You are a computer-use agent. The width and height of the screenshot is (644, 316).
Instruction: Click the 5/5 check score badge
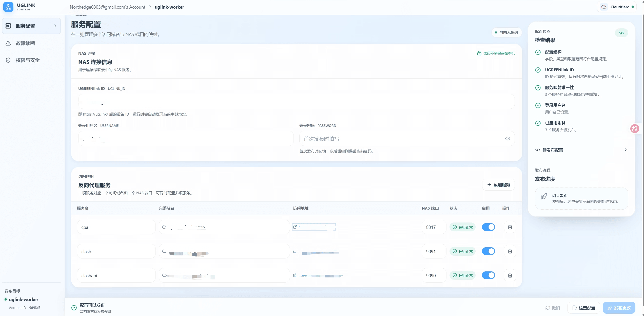click(x=621, y=33)
